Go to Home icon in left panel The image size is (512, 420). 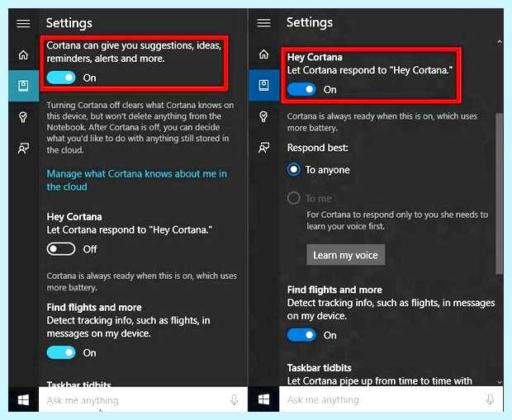tap(23, 54)
